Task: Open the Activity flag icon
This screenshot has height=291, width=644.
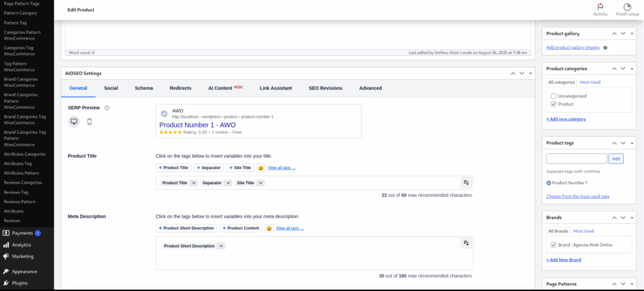Action: coord(600,6)
